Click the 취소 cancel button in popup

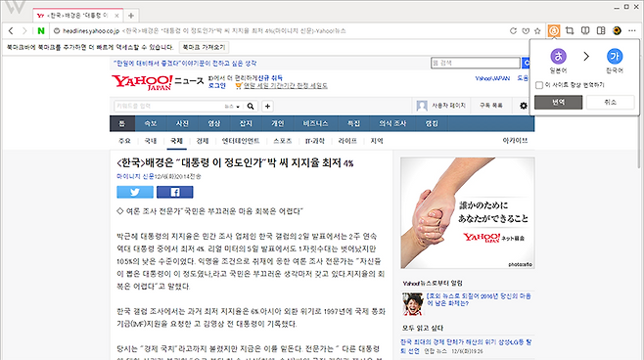(x=611, y=102)
